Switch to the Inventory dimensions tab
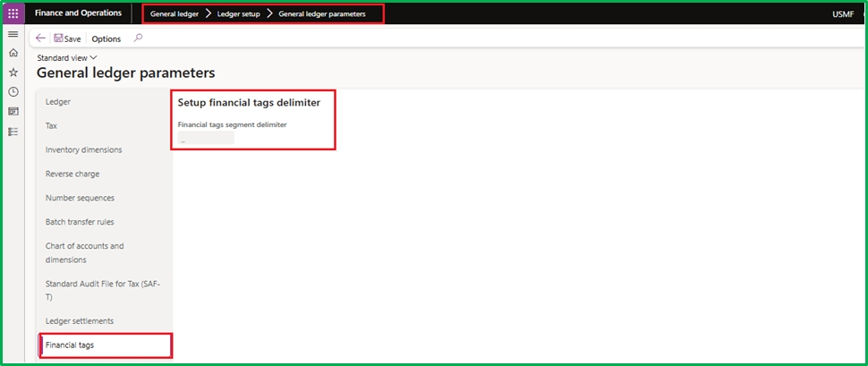The width and height of the screenshot is (868, 366). pyautogui.click(x=83, y=149)
